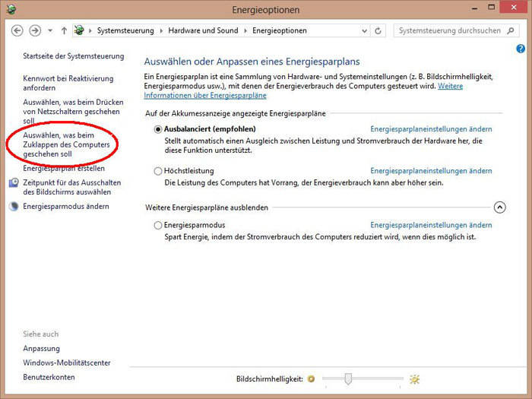Change plan settings for Energiesparmodus plan
Image resolution: width=532 pixels, height=399 pixels.
pos(431,225)
